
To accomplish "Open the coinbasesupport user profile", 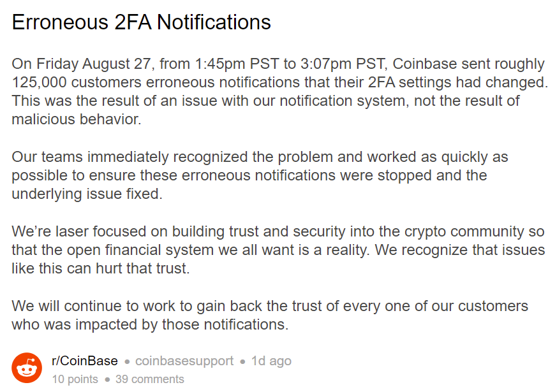I will [184, 361].
